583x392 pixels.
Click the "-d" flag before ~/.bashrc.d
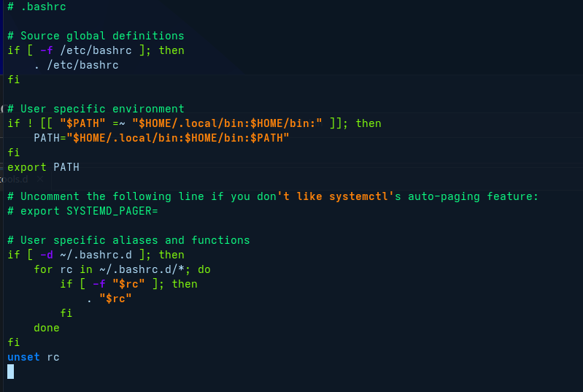point(47,255)
